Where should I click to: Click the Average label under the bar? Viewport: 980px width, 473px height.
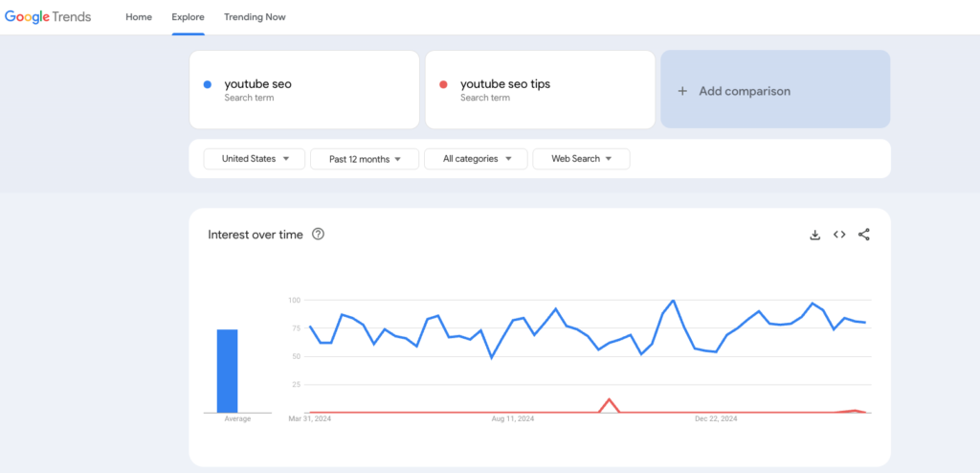coord(237,418)
